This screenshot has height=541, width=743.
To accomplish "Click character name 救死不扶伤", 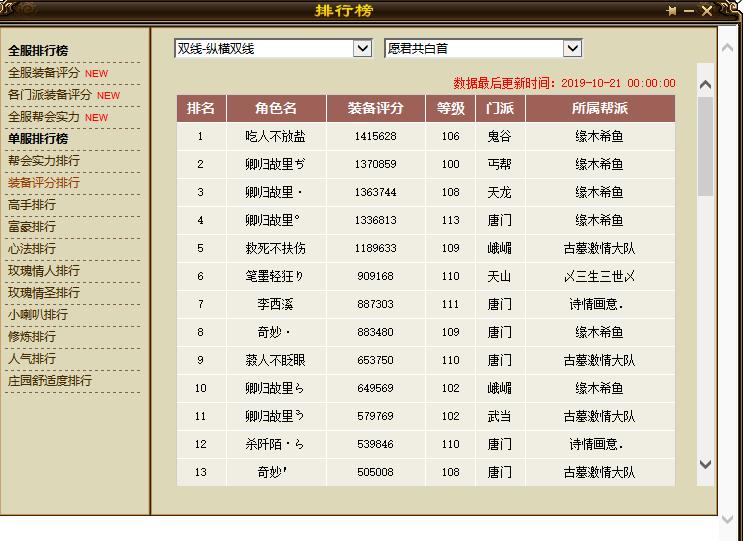I will (275, 248).
